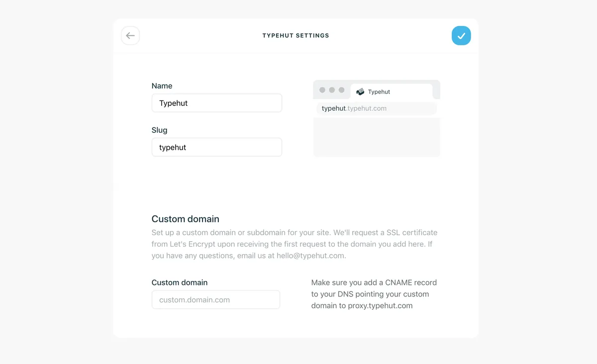This screenshot has width=597, height=364.
Task: Click the middle gray dot in browser preview
Action: pos(332,90)
